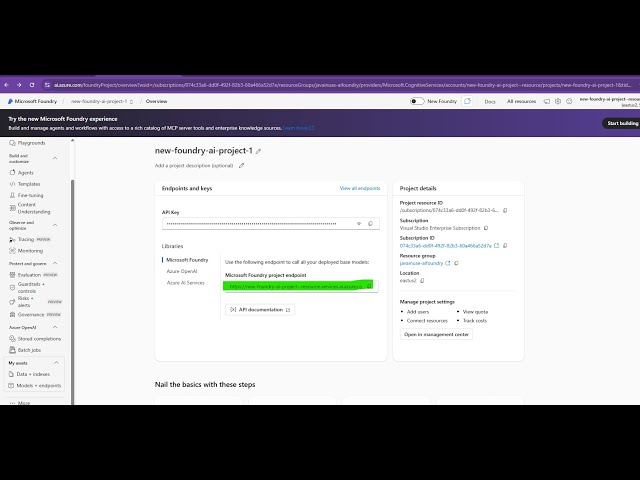Reveal the API Key with eye icon
The height and width of the screenshot is (480, 640).
[359, 224]
